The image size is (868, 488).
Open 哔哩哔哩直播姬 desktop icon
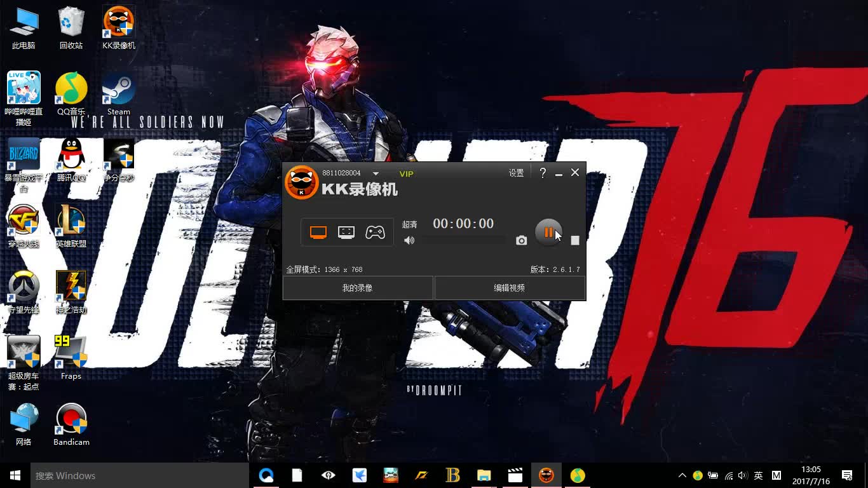pyautogui.click(x=24, y=98)
